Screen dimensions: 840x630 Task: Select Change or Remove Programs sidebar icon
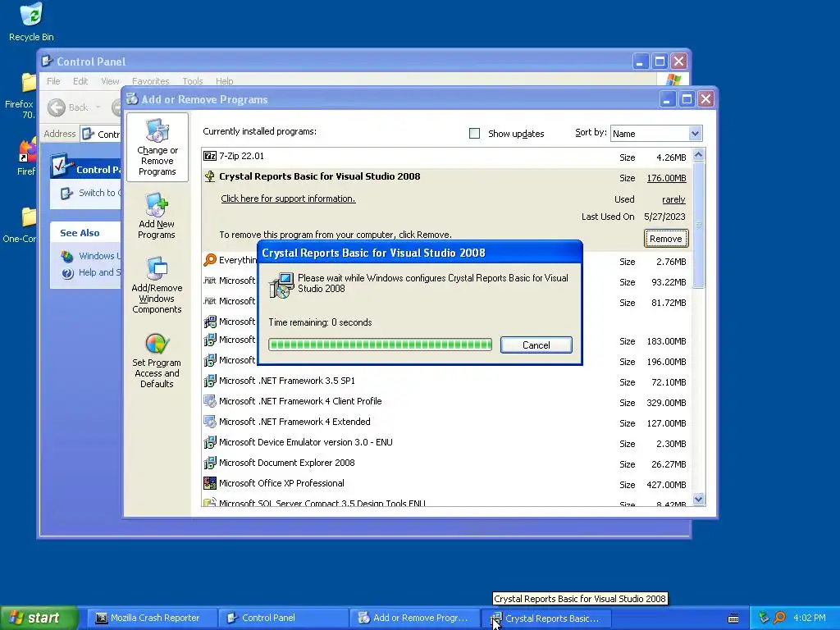point(157,147)
